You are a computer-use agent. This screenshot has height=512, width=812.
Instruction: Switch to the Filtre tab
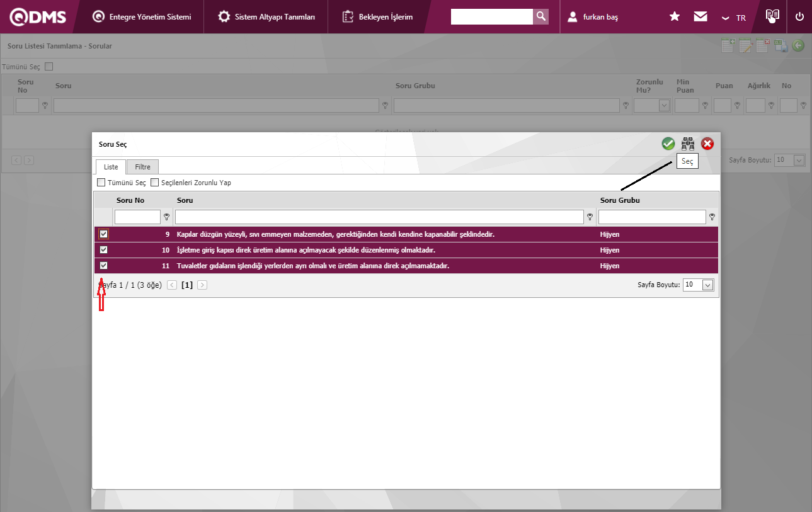(143, 167)
